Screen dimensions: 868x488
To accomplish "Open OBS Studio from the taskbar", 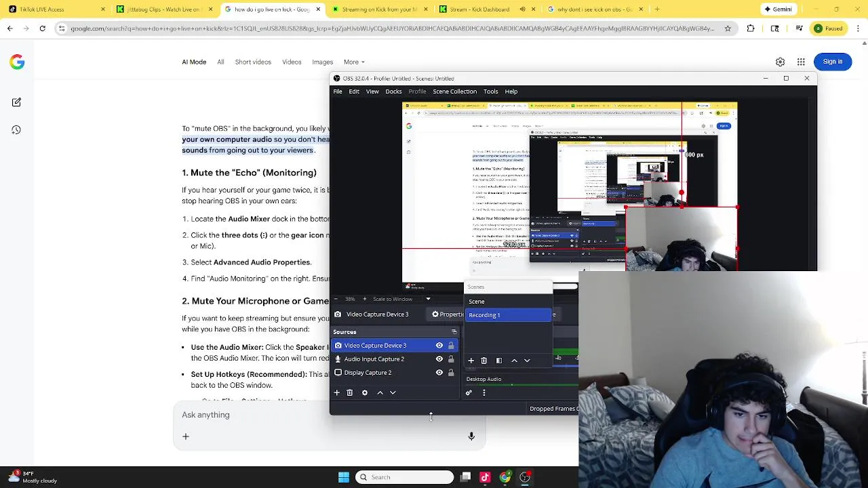I will [525, 477].
